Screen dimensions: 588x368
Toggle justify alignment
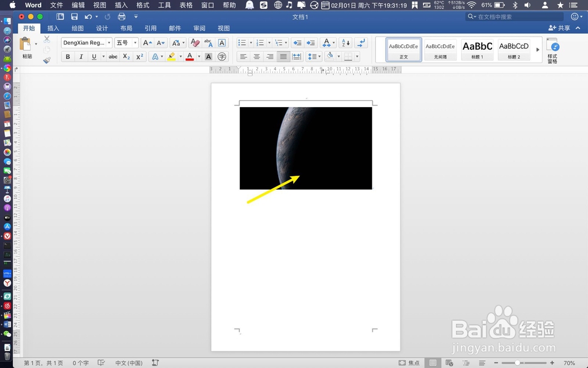pyautogui.click(x=283, y=57)
